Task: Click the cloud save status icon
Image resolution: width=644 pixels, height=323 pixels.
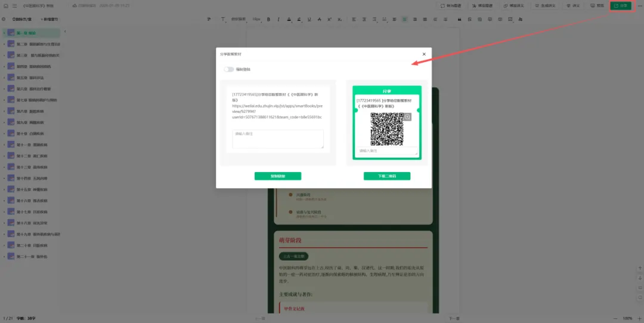Action: click(75, 6)
